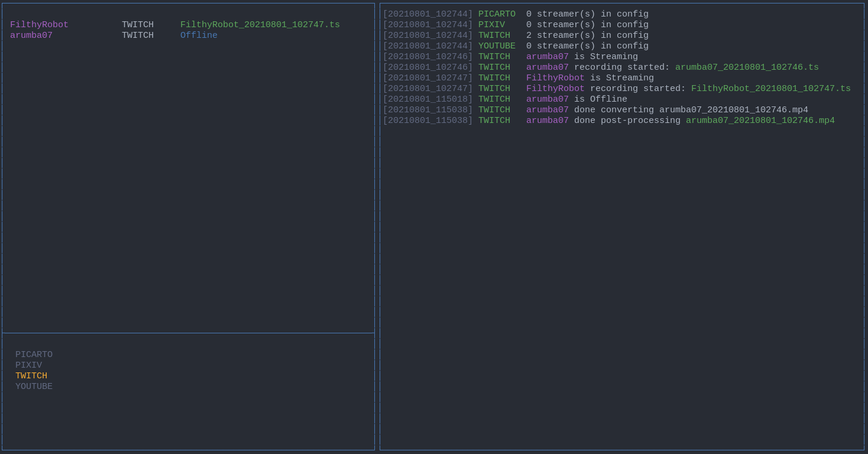Screen dimensions: 868x454
Task: Choose YOUTUBE in the site list panel
Action: coord(34,387)
